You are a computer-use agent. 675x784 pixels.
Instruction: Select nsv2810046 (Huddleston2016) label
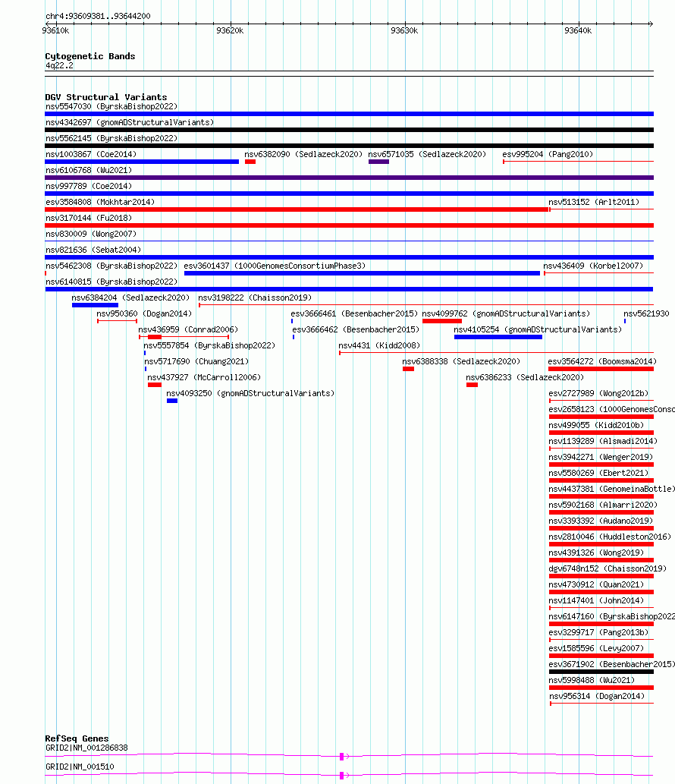click(610, 539)
